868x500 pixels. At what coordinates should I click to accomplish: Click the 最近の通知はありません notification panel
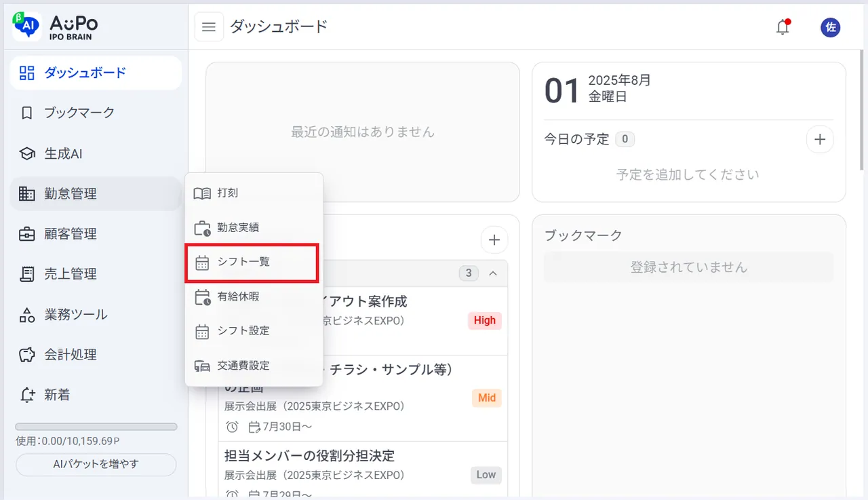363,132
